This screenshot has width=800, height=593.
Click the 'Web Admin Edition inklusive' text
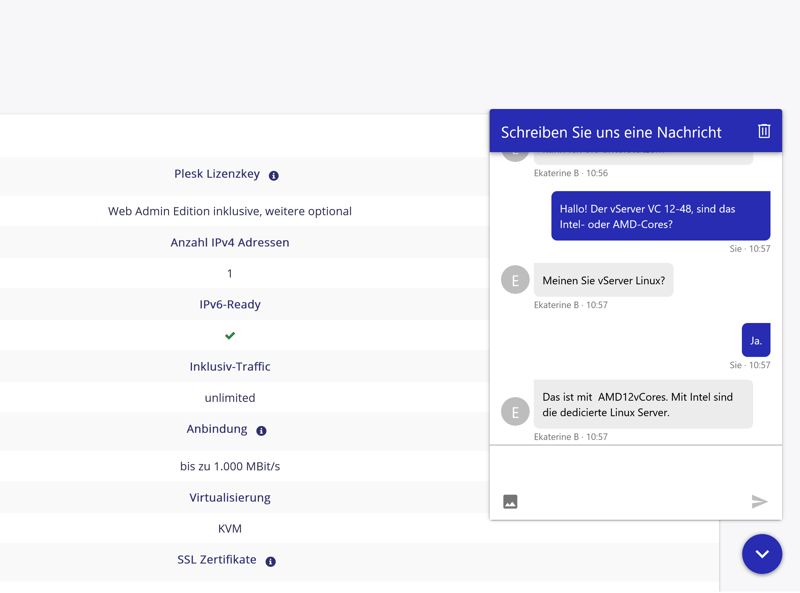[230, 211]
